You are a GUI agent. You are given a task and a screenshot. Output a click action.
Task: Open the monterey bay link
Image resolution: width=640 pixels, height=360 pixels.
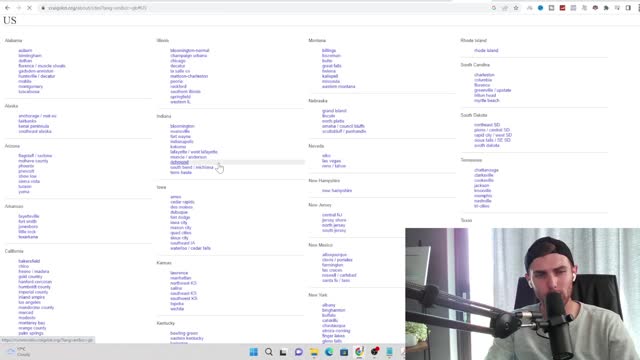[32, 323]
